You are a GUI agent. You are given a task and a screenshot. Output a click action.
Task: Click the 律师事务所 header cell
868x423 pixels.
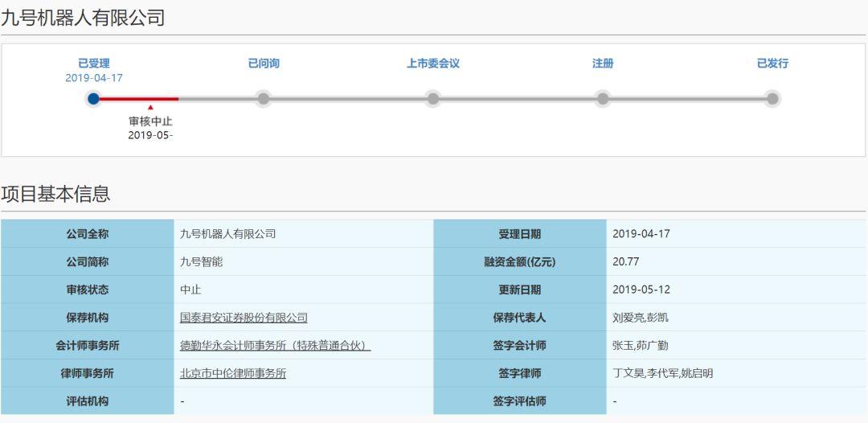click(88, 374)
